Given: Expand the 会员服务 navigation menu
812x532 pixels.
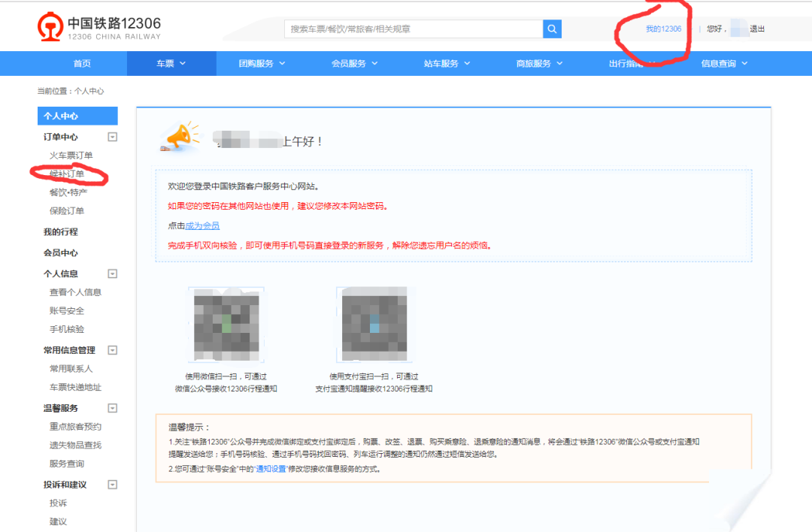Looking at the screenshot, I should tap(354, 64).
